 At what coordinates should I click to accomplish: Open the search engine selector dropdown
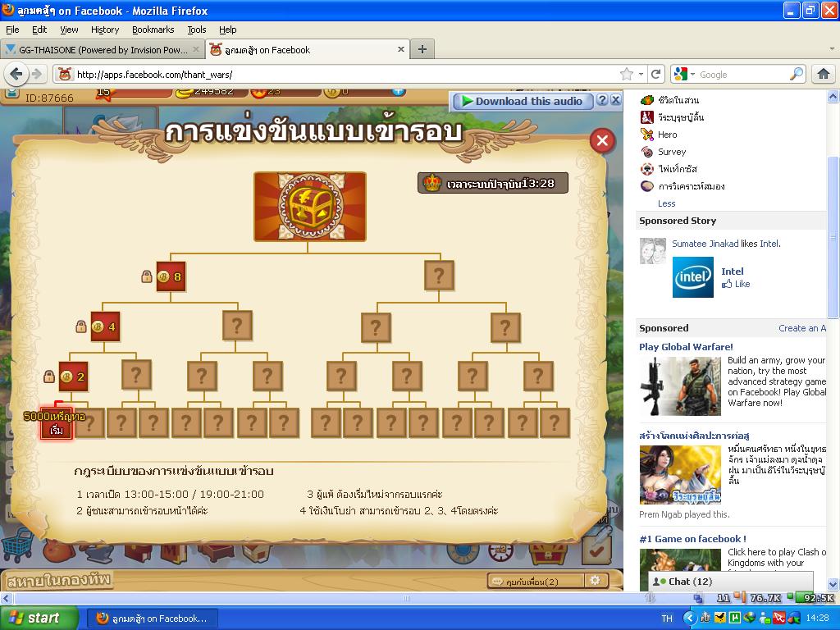click(685, 75)
